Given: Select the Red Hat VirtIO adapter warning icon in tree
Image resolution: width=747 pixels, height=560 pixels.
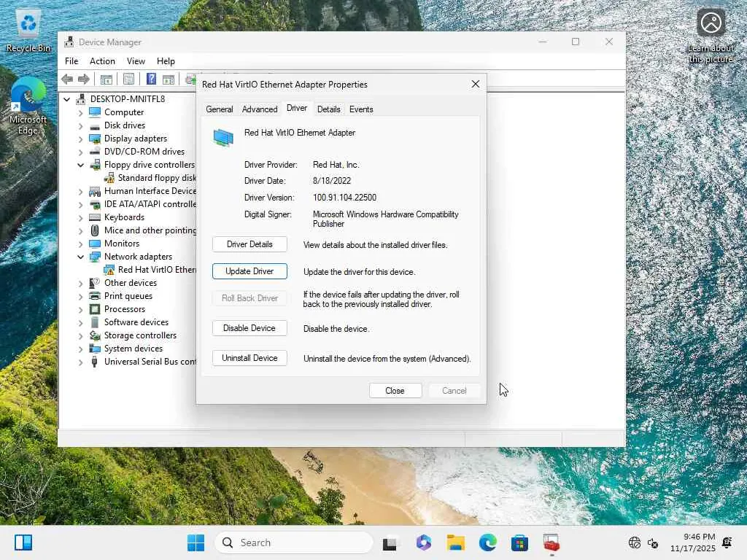Looking at the screenshot, I should [109, 270].
